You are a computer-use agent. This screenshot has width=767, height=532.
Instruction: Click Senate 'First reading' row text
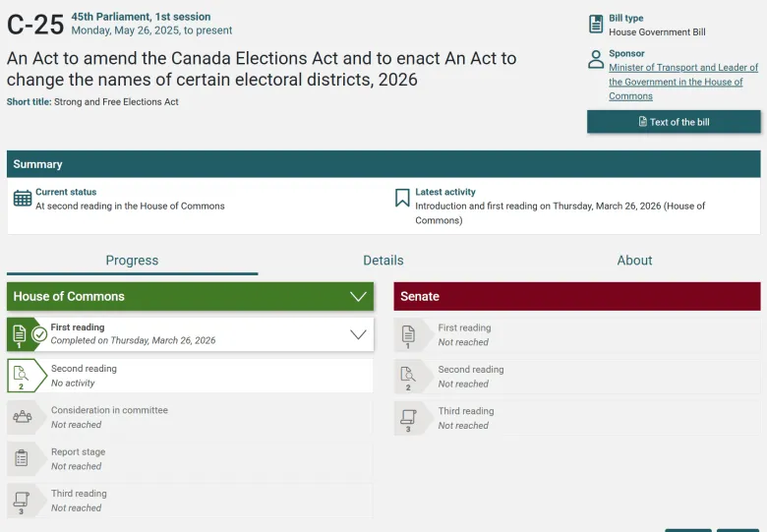[464, 327]
